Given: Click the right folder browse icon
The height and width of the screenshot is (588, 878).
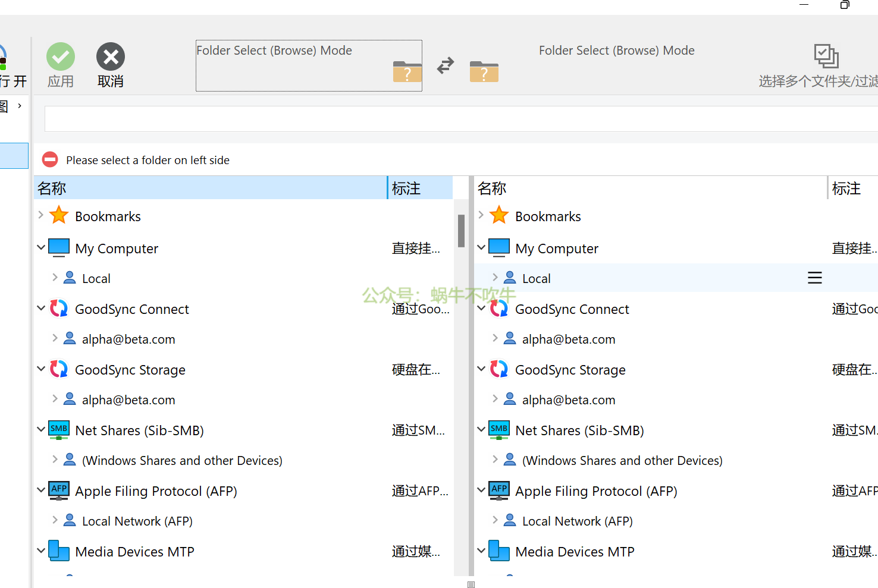Looking at the screenshot, I should (484, 72).
